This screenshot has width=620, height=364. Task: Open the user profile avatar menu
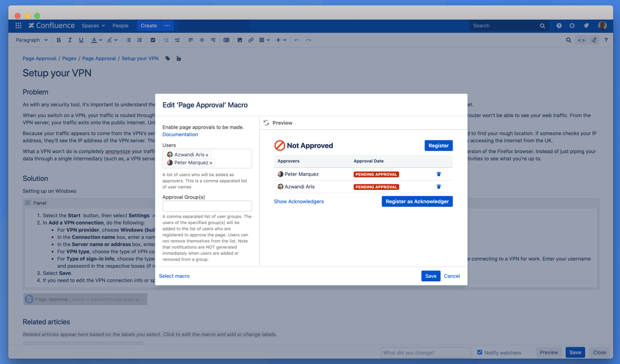[x=602, y=26]
